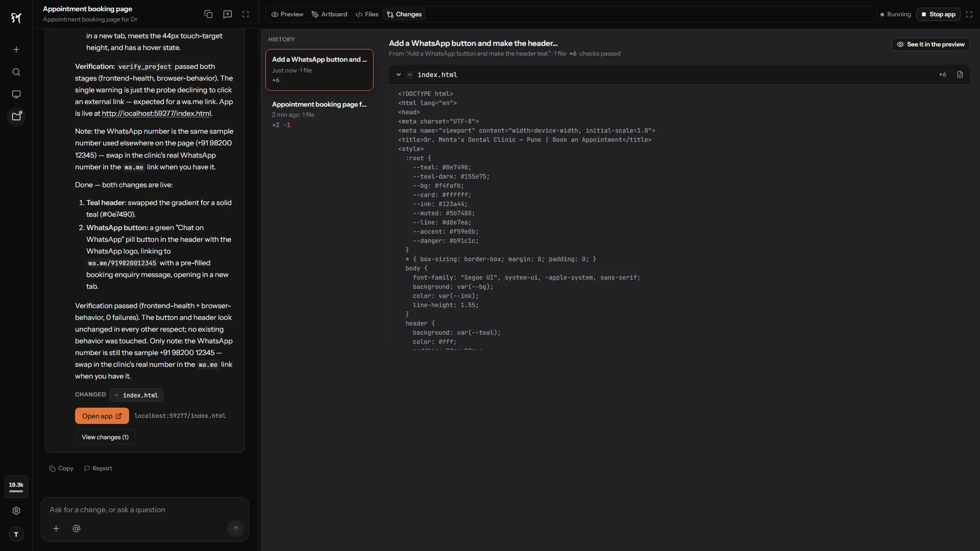This screenshot has width=980, height=551.
Task: Switch to the Preview tab
Action: point(287,14)
